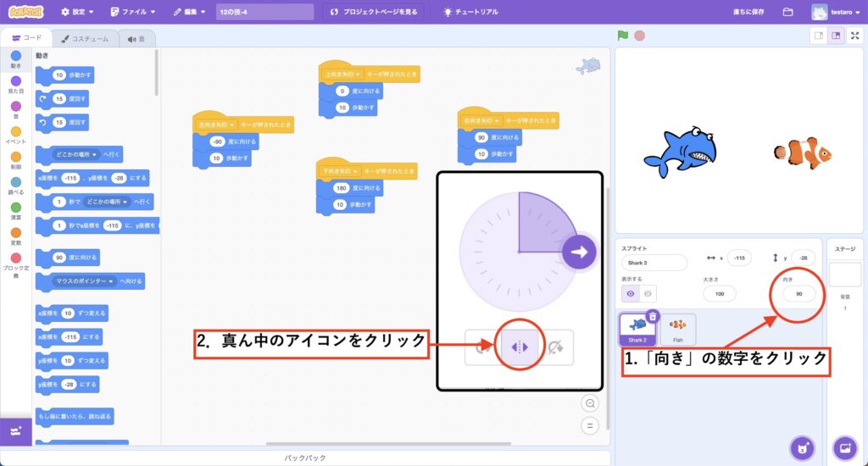Select the stage backdrop thumbnail

pos(845,275)
